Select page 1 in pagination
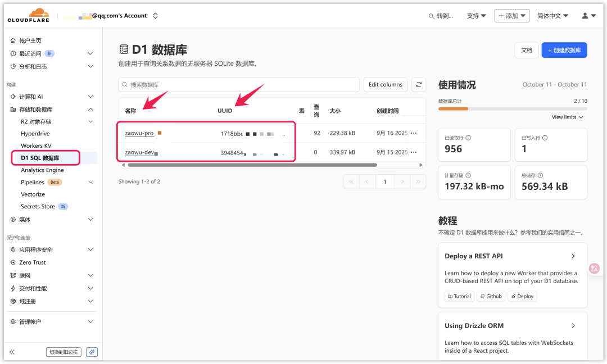Screen dimensions: 607x364 385,182
